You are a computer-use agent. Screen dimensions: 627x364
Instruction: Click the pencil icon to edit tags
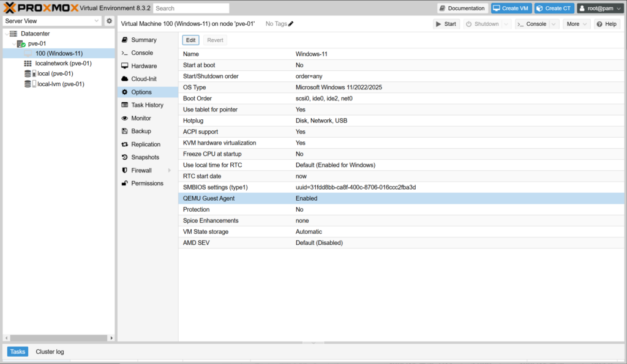[291, 24]
